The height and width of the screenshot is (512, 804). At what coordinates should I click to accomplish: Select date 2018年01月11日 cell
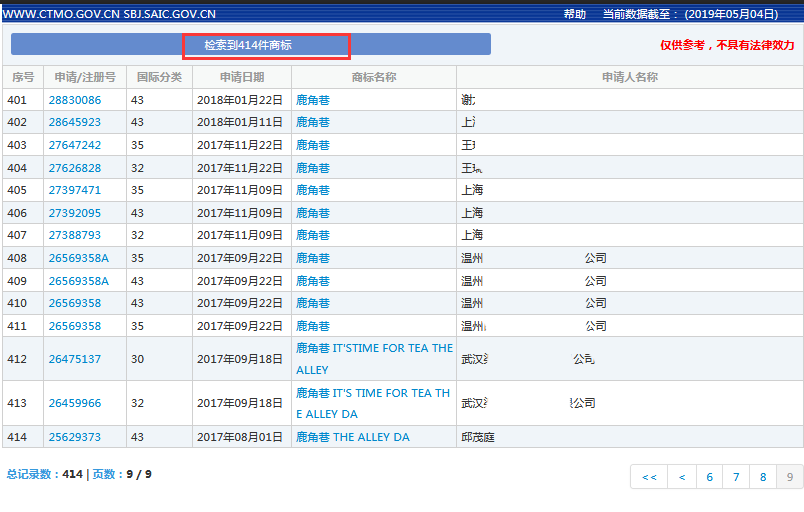240,122
